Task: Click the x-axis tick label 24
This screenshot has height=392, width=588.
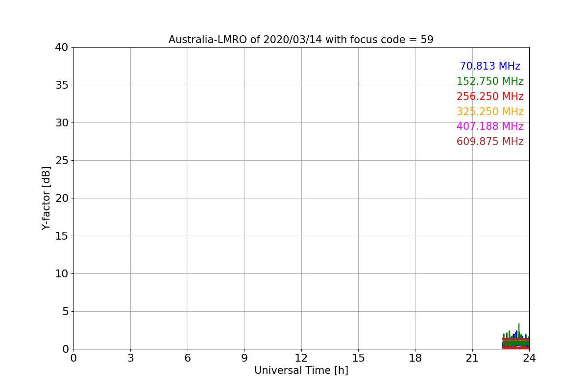Action: click(x=529, y=358)
